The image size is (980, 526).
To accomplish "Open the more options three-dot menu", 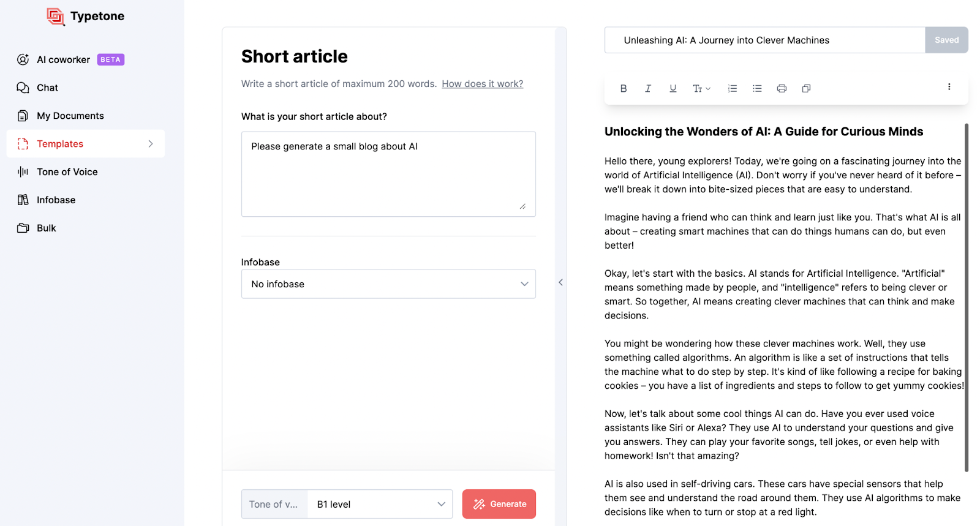I will pos(949,86).
